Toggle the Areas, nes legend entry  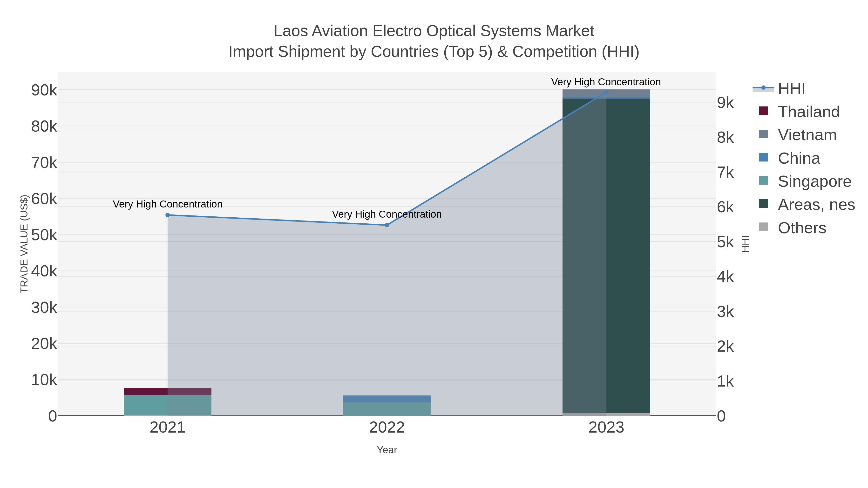807,205
